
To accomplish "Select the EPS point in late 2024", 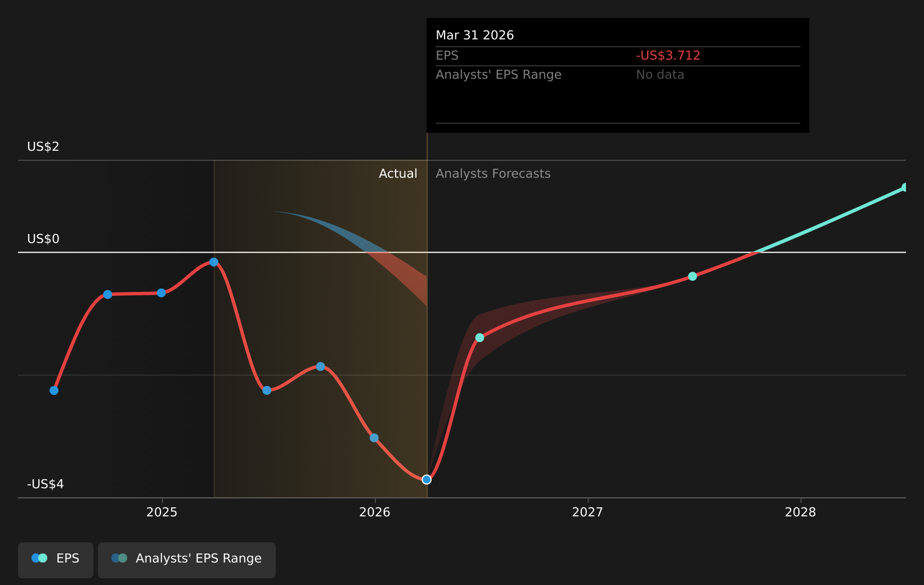I will pyautogui.click(x=107, y=294).
